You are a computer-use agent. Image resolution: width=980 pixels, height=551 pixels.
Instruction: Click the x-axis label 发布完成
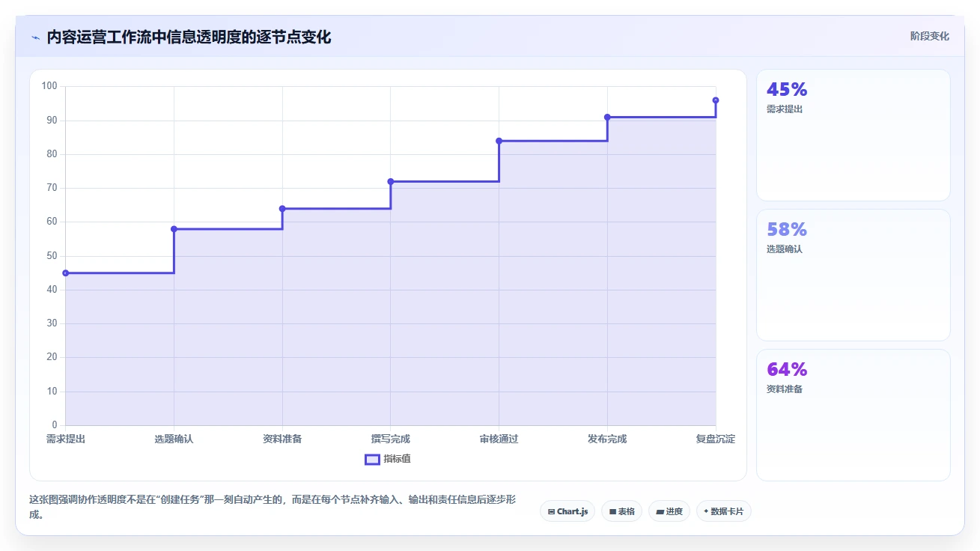click(607, 439)
